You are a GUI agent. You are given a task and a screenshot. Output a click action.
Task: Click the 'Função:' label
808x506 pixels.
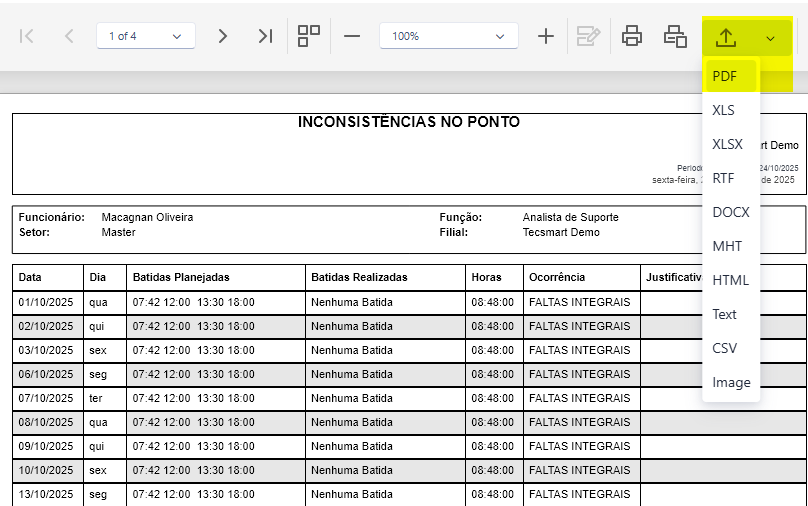(x=461, y=217)
